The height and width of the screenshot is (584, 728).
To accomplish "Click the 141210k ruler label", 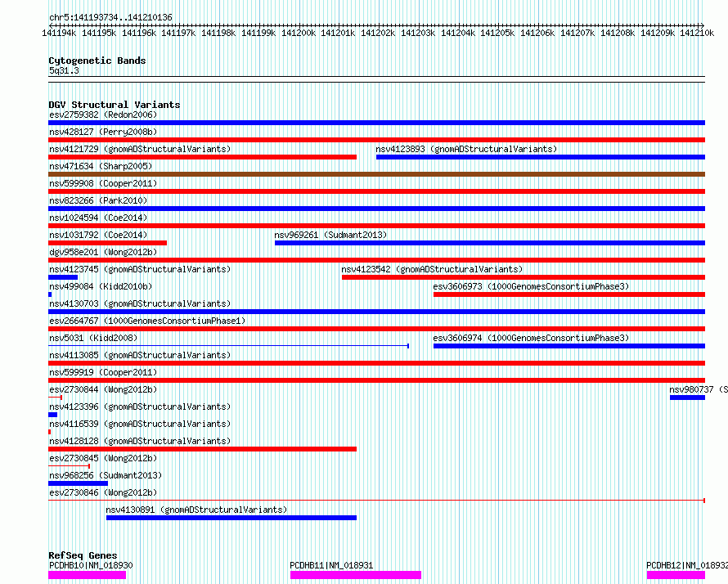I will click(697, 33).
